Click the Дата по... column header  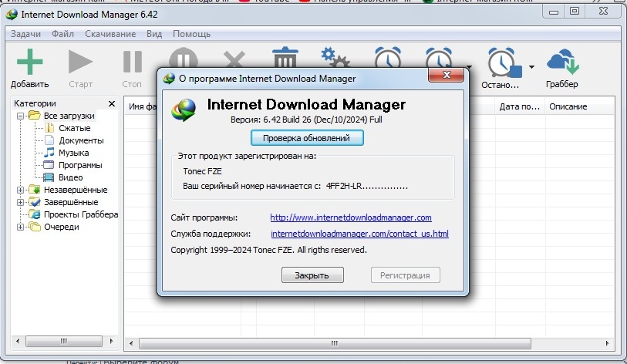(520, 106)
